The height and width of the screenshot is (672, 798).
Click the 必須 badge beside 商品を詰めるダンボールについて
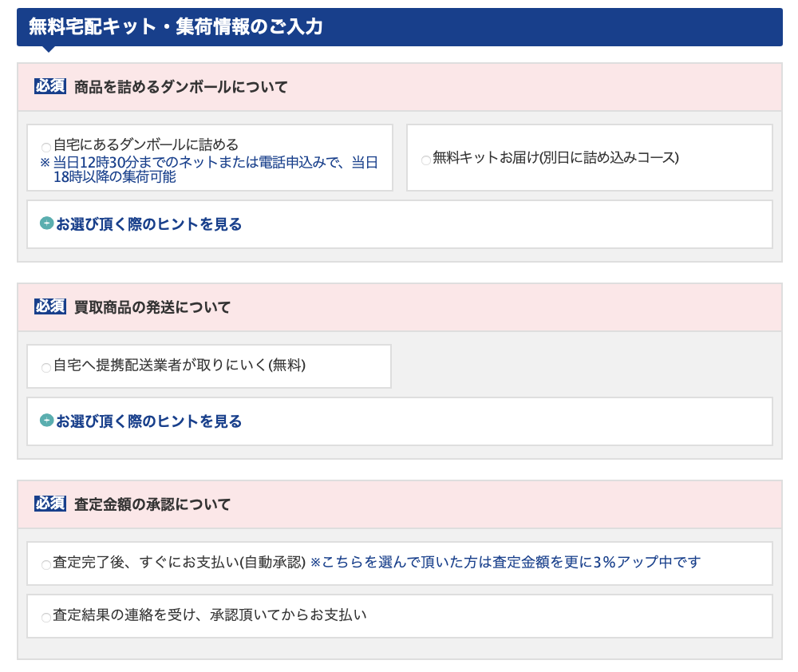49,86
